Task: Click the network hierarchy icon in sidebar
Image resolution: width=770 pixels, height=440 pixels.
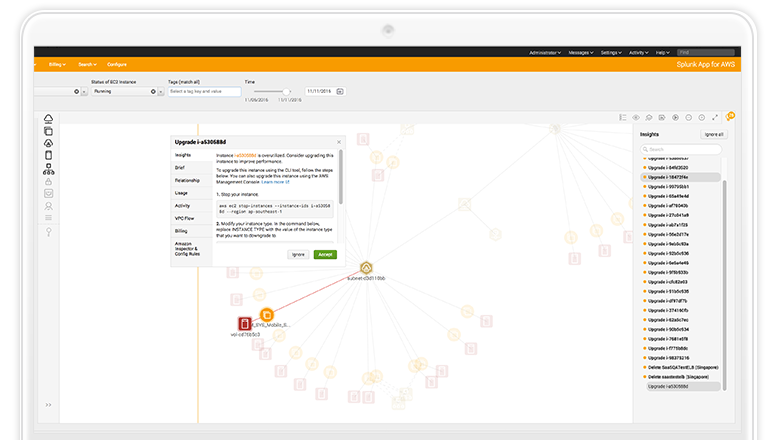Action: [48, 169]
